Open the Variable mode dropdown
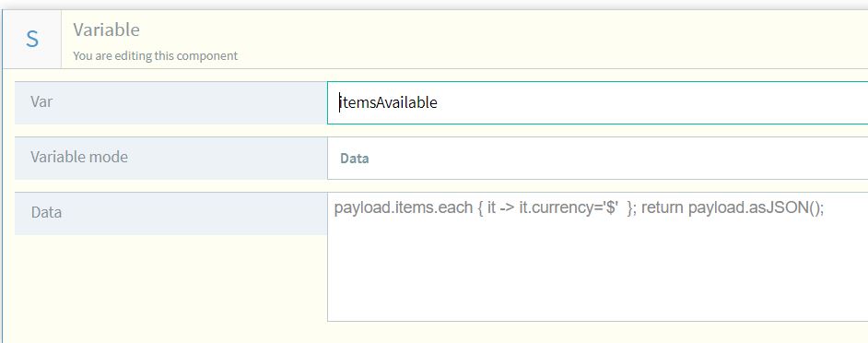Screen dimensions: 868x343 (x=597, y=158)
